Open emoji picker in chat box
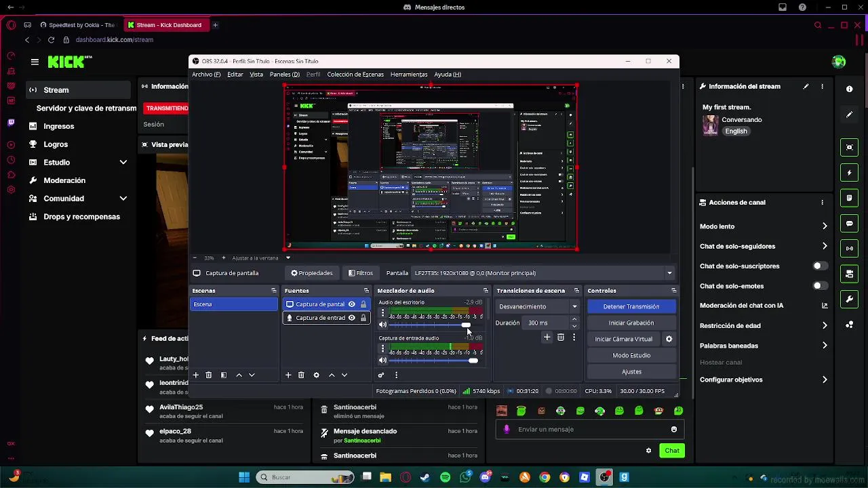The image size is (868, 488). click(x=673, y=429)
